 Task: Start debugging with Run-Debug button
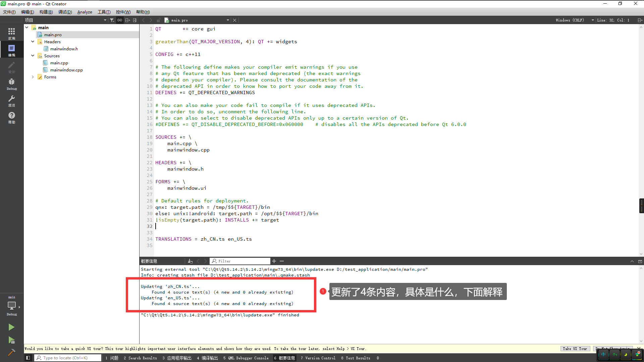(11, 340)
